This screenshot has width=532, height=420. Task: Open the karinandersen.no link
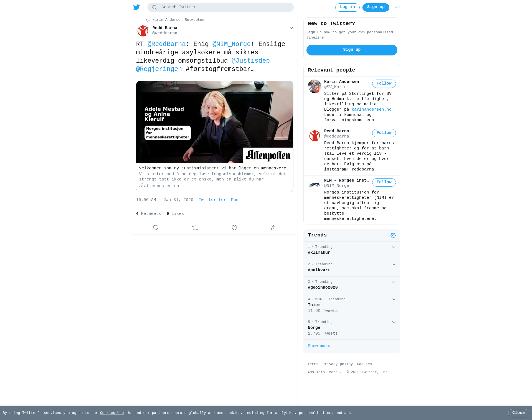[372, 110]
